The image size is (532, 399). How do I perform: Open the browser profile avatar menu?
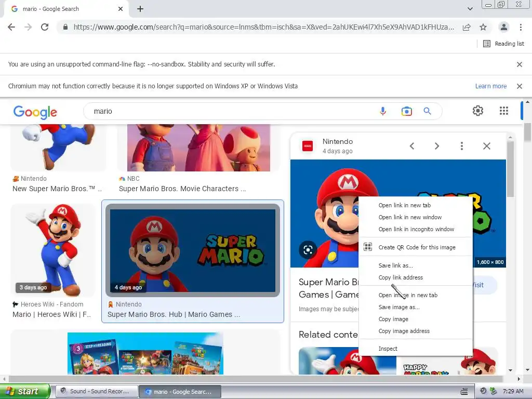504,27
